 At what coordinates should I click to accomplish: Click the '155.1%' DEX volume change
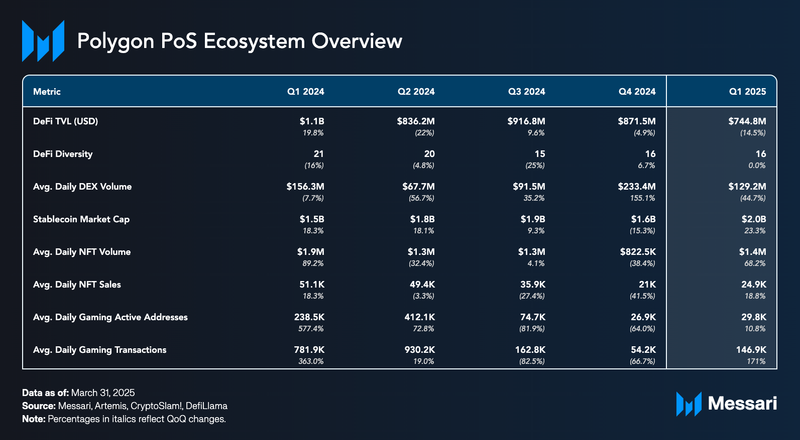tap(643, 198)
